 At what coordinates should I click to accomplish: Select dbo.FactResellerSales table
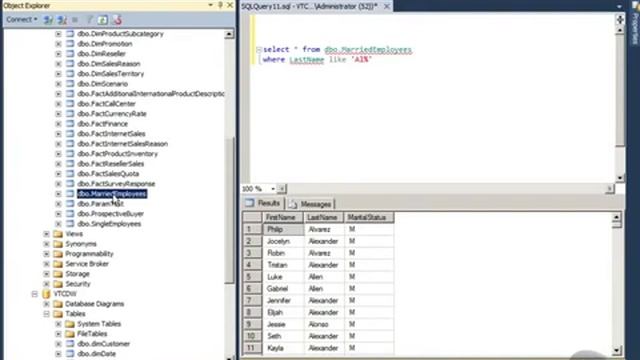(x=111, y=164)
